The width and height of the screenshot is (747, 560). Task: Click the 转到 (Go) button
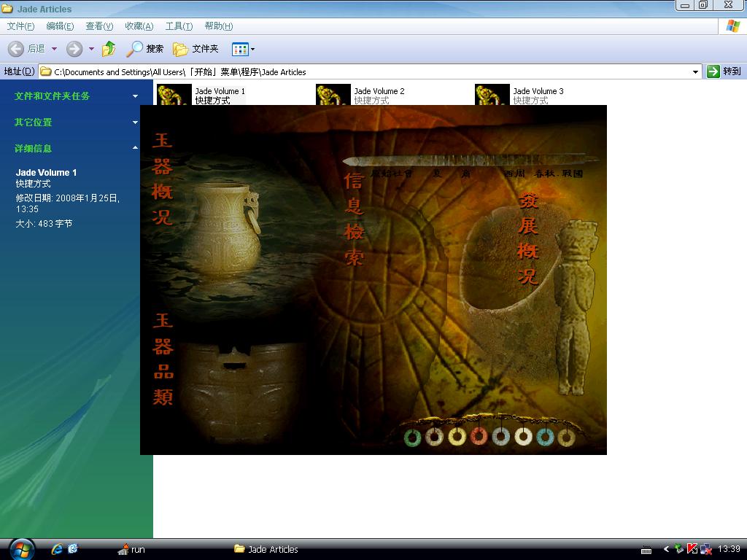(724, 71)
